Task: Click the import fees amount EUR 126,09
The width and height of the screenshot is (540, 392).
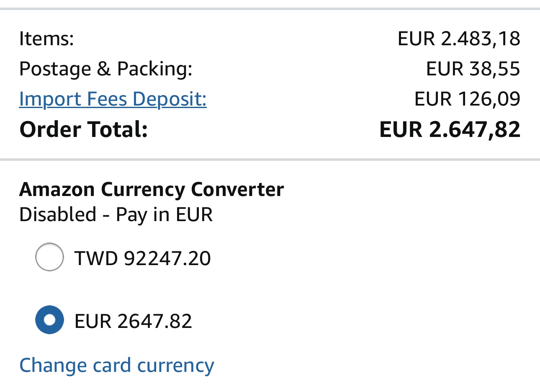Action: [x=467, y=99]
